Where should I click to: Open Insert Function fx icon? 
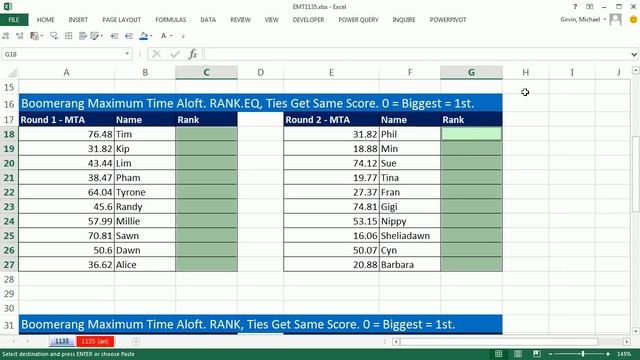(x=193, y=54)
